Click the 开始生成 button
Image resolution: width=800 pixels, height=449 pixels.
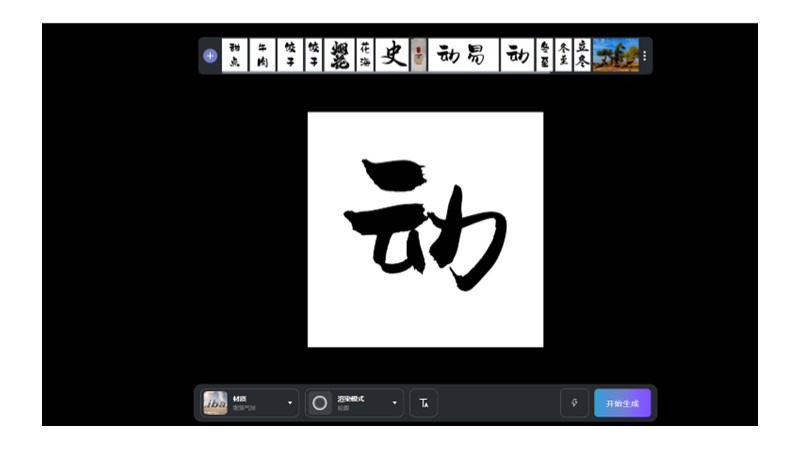point(622,403)
